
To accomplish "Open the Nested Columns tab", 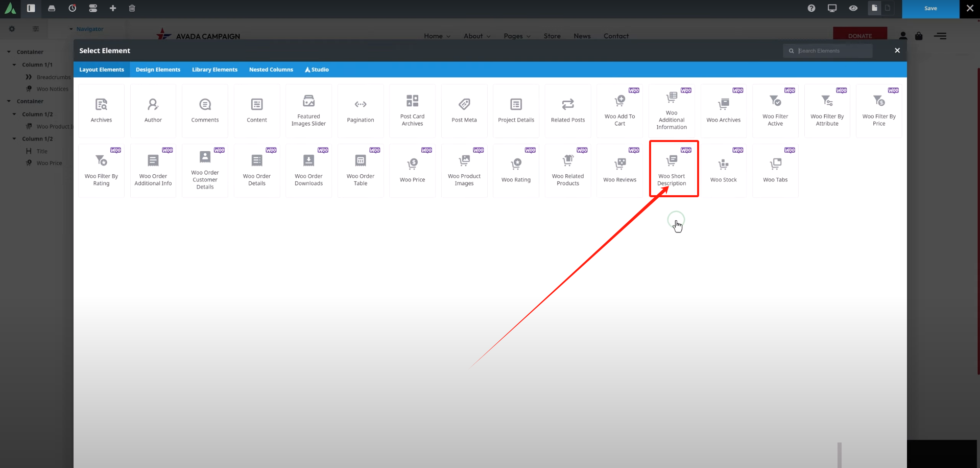I will (x=271, y=69).
